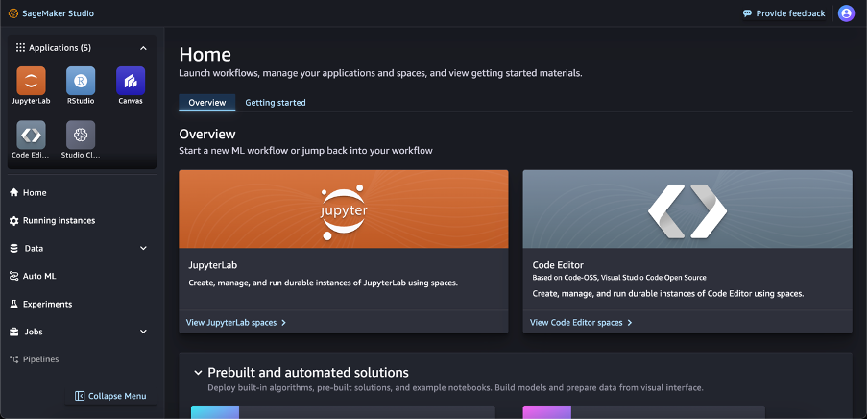
Task: Expand the Jobs menu chevron
Action: click(143, 332)
